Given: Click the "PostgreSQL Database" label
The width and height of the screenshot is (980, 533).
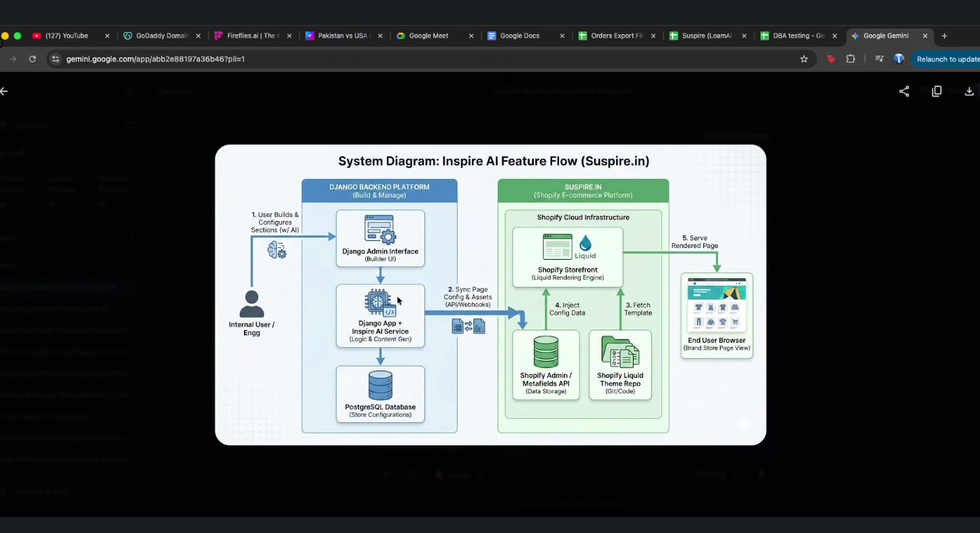Looking at the screenshot, I should pos(381,407).
